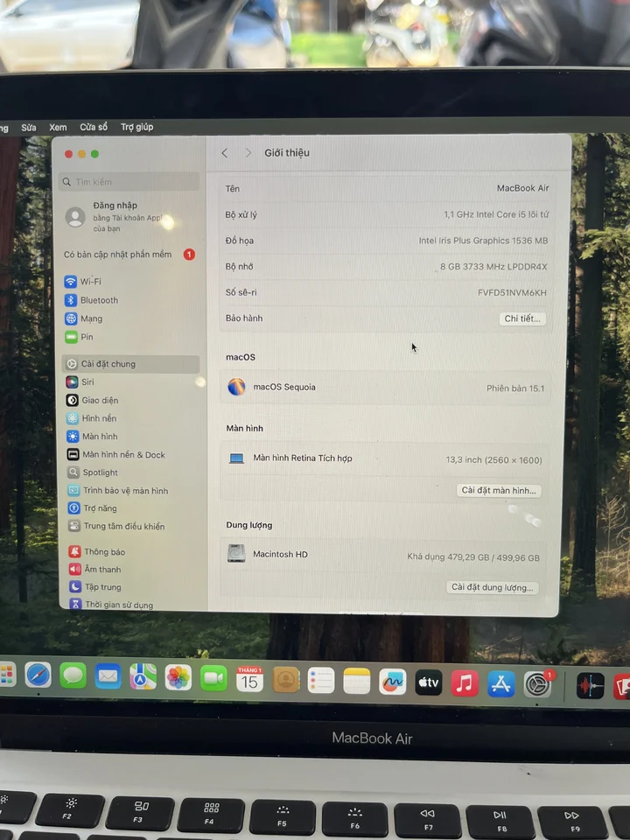630x840 pixels.
Task: Open the Cửa sổ menu
Action: point(94,128)
